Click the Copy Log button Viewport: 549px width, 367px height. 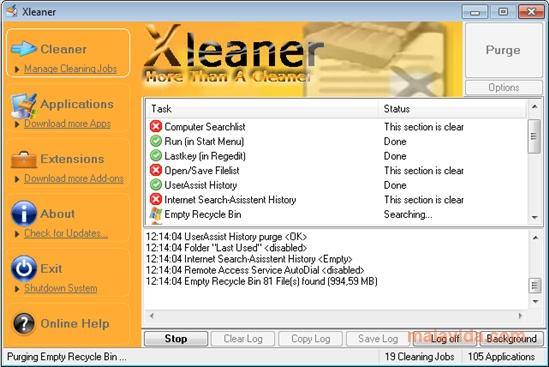[x=311, y=339]
